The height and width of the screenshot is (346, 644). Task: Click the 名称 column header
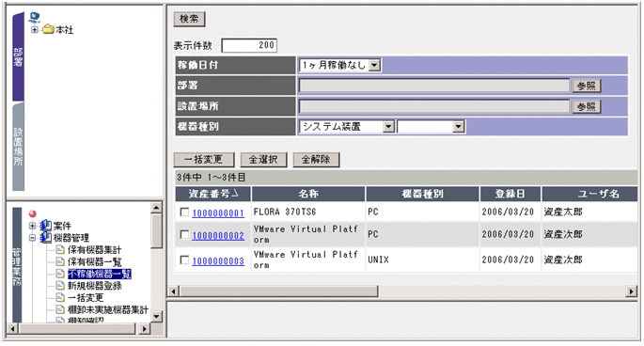308,194
